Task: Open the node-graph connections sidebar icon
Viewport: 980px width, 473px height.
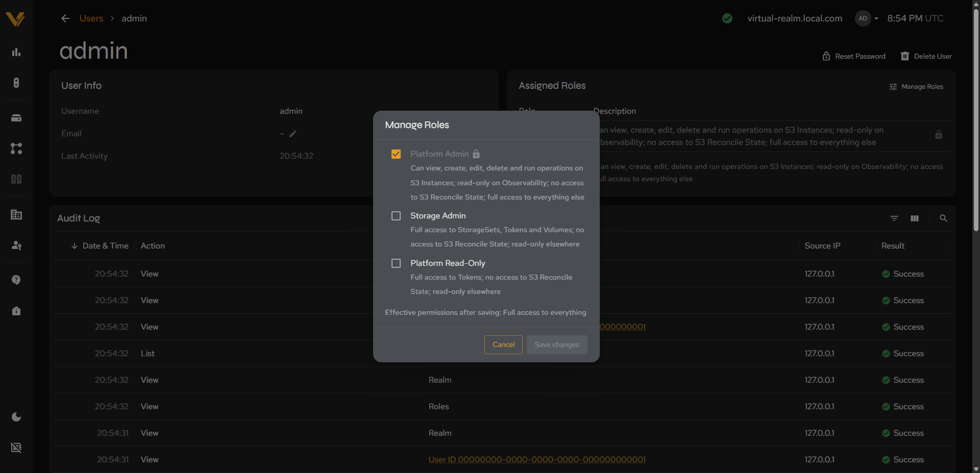Action: point(16,148)
